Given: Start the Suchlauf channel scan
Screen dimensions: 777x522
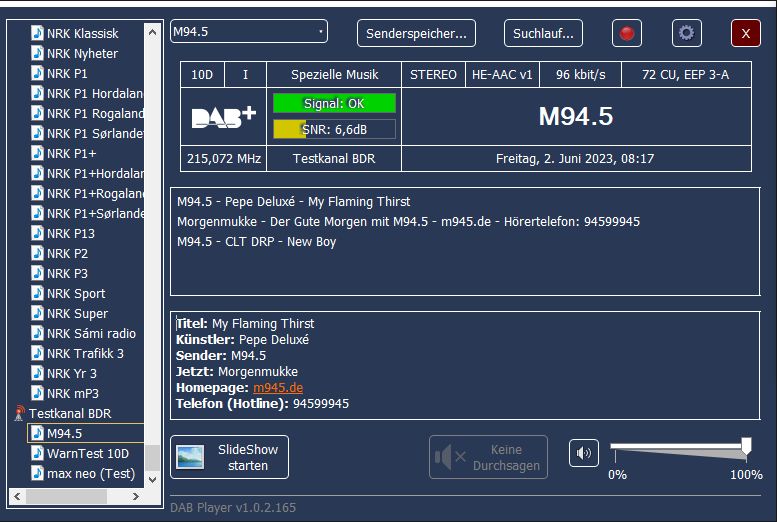Looking at the screenshot, I should (542, 33).
